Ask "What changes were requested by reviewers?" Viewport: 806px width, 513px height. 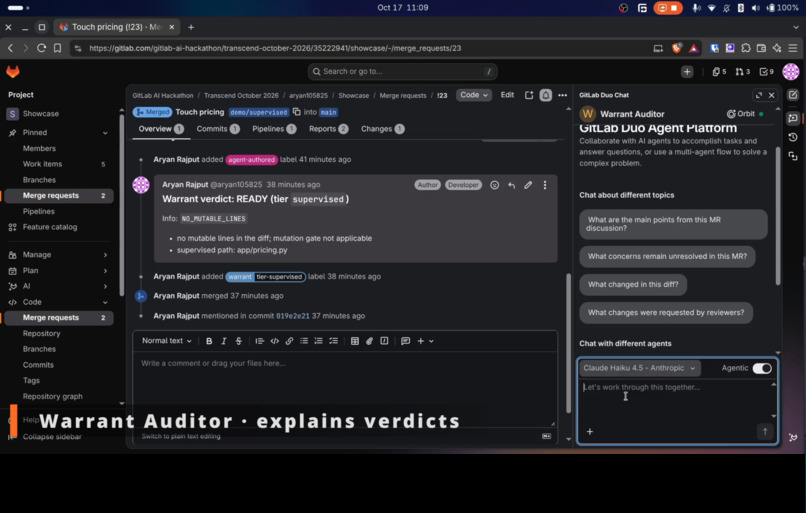point(666,313)
